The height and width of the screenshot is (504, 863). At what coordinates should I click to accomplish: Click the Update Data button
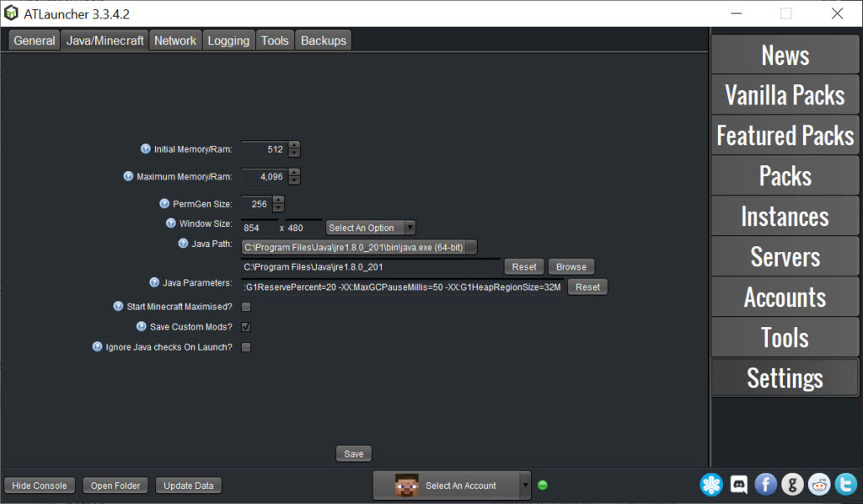tap(189, 485)
